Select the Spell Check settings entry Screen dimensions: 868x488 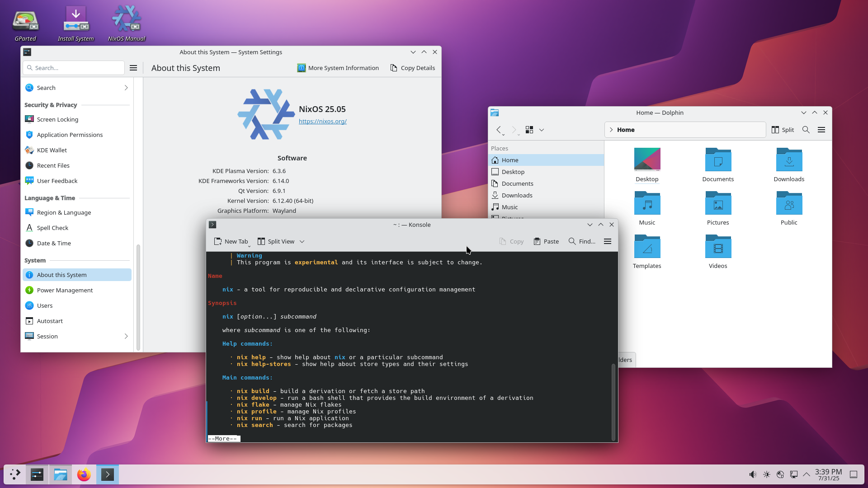pos(77,228)
